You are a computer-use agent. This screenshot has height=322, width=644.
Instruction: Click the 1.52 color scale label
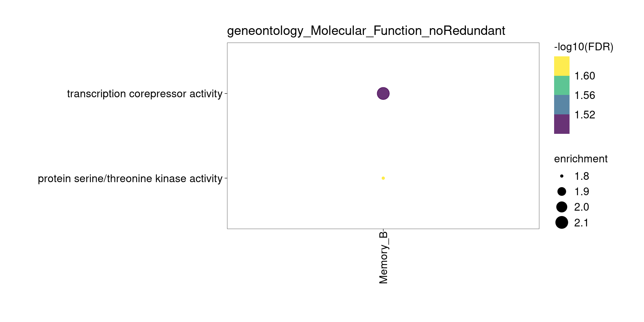click(x=585, y=115)
